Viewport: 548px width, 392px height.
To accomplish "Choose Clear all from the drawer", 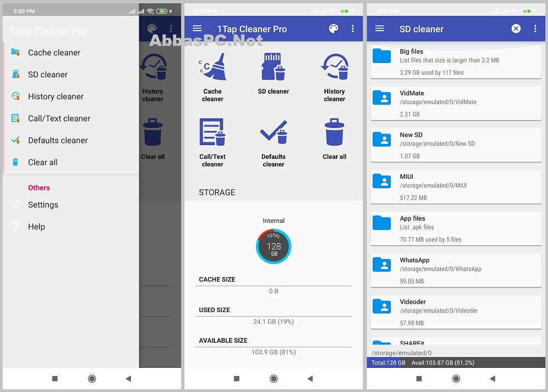I will click(x=43, y=162).
